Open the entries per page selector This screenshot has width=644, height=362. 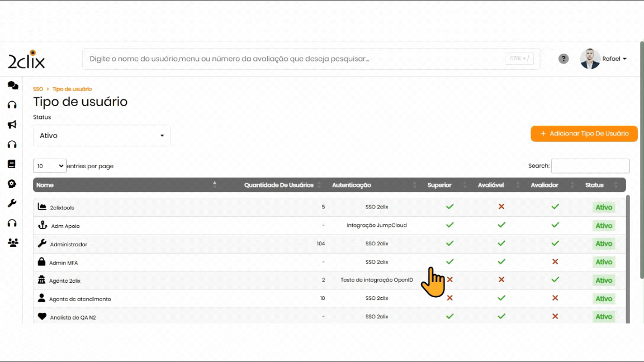tap(50, 166)
